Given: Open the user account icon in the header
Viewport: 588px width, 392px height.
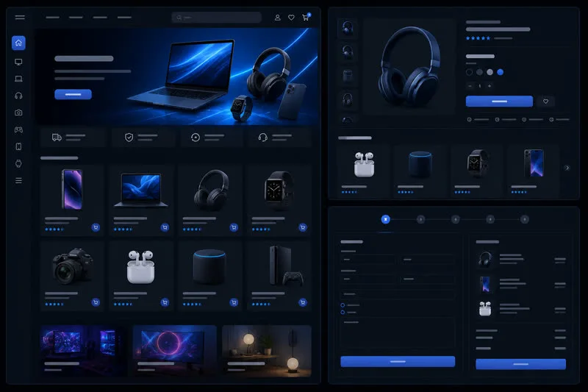Looking at the screenshot, I should [x=278, y=17].
